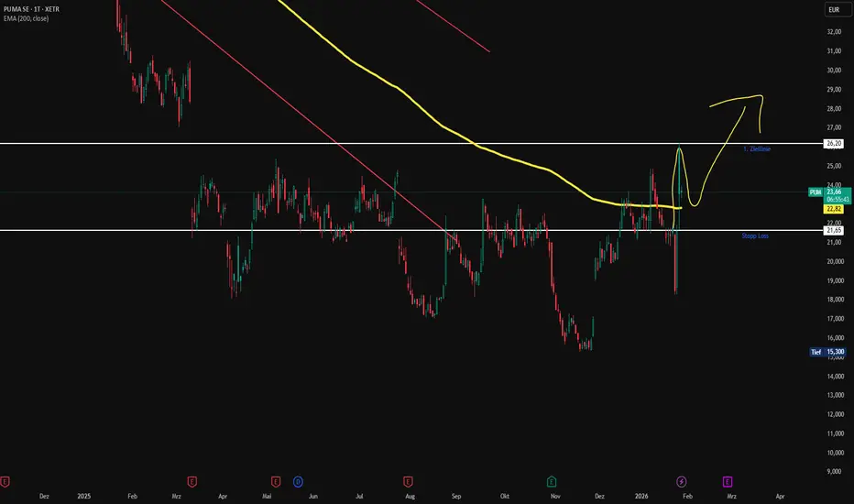Click the Aug label on time axis

(x=411, y=497)
